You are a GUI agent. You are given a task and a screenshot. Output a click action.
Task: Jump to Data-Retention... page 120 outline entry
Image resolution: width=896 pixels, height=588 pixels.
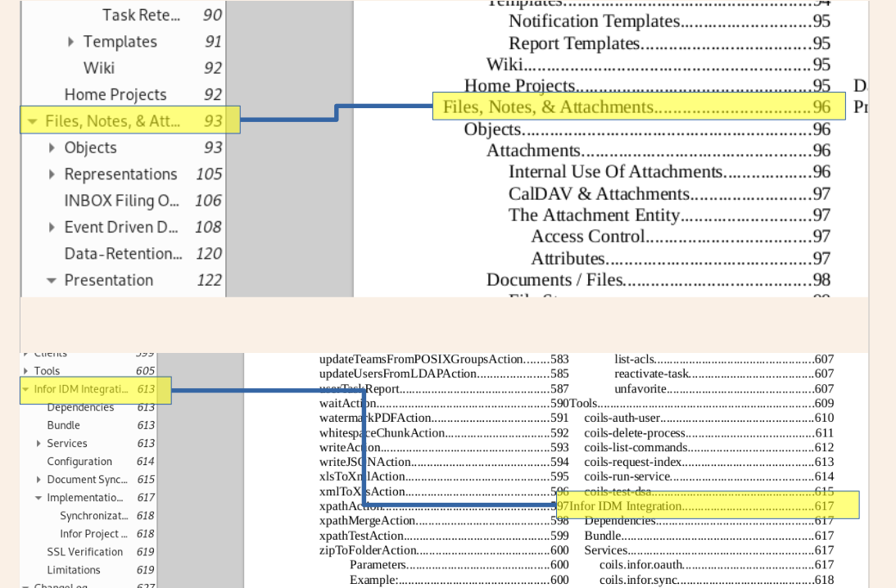point(143,254)
